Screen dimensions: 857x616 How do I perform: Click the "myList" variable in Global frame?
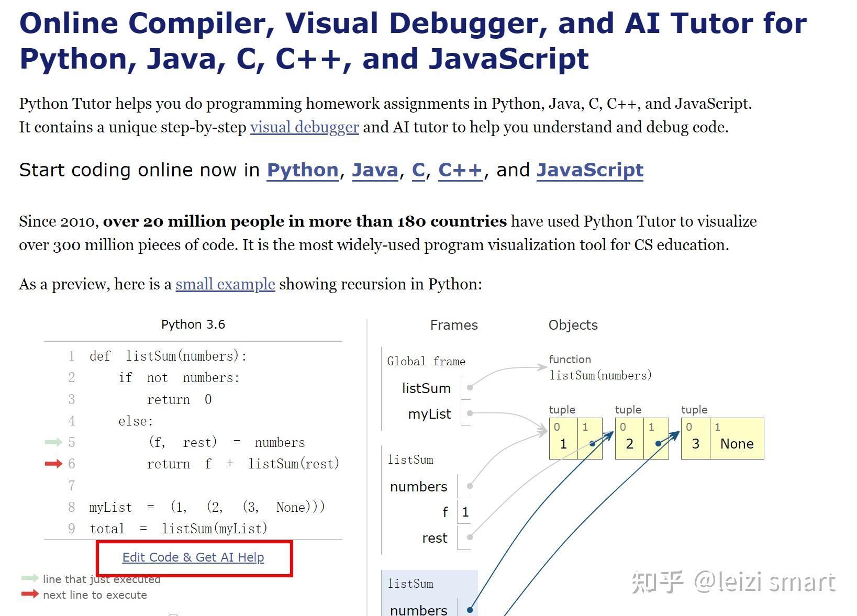[x=429, y=414]
